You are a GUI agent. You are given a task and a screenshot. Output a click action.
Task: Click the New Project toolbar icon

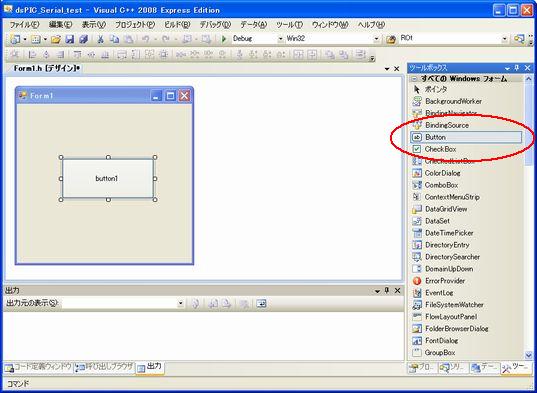click(15, 39)
